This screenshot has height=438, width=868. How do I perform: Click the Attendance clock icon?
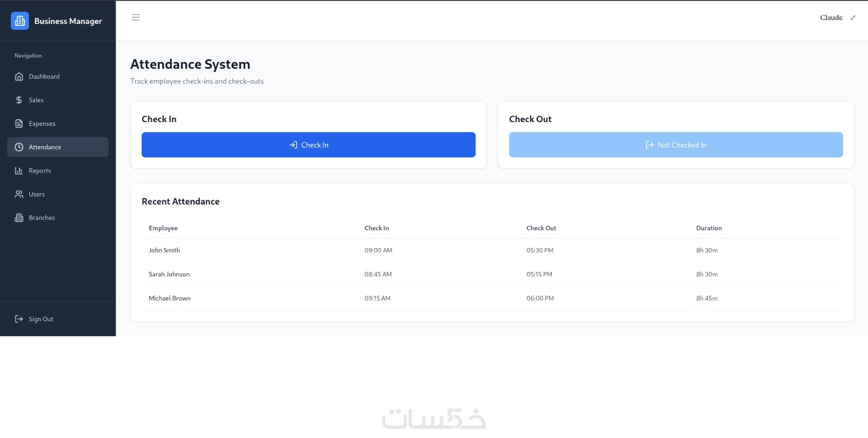pyautogui.click(x=19, y=147)
